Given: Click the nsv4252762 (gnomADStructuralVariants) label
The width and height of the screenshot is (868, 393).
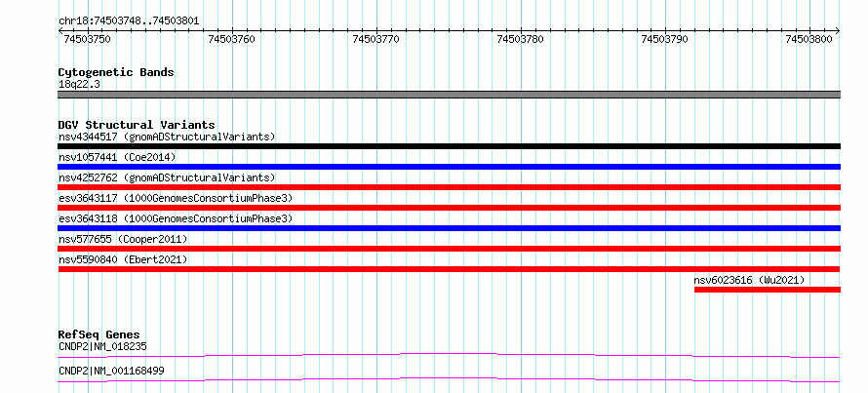Looking at the screenshot, I should click(x=167, y=177).
